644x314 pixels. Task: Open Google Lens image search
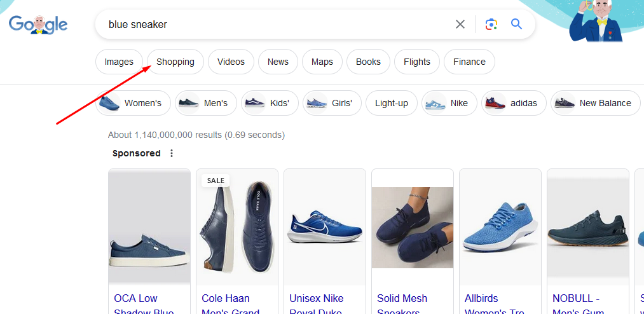(491, 24)
